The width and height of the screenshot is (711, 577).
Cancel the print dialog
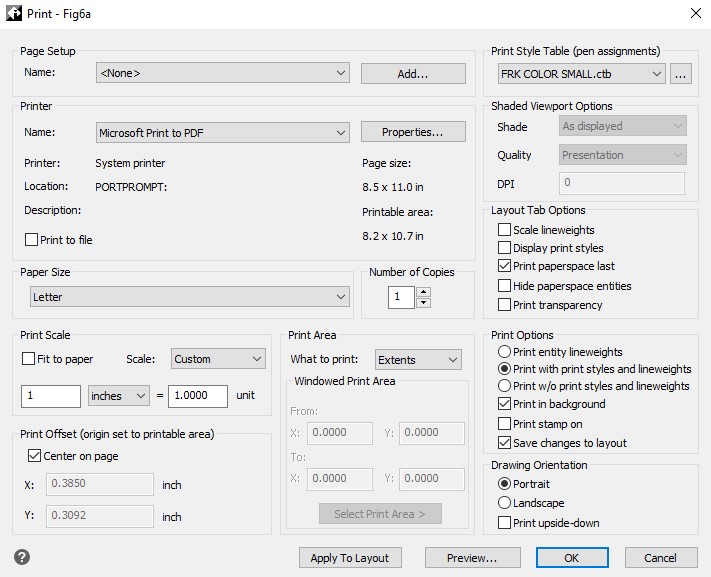661,557
